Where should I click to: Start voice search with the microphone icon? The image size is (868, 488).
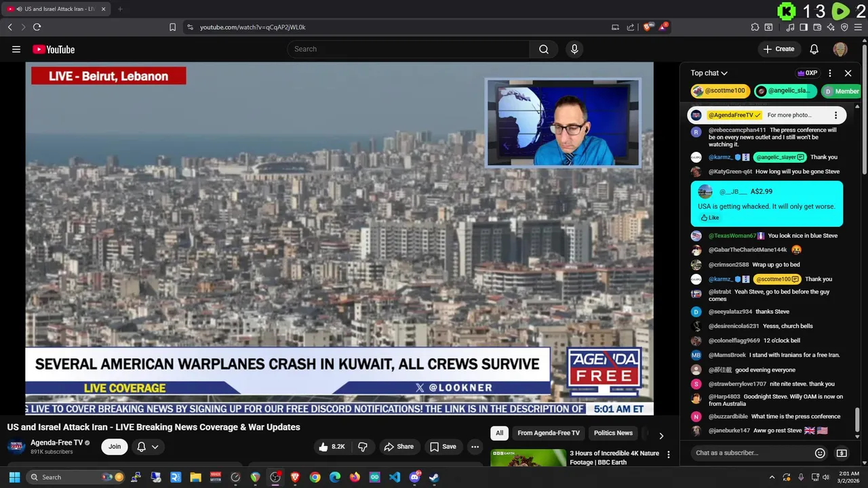click(x=574, y=49)
